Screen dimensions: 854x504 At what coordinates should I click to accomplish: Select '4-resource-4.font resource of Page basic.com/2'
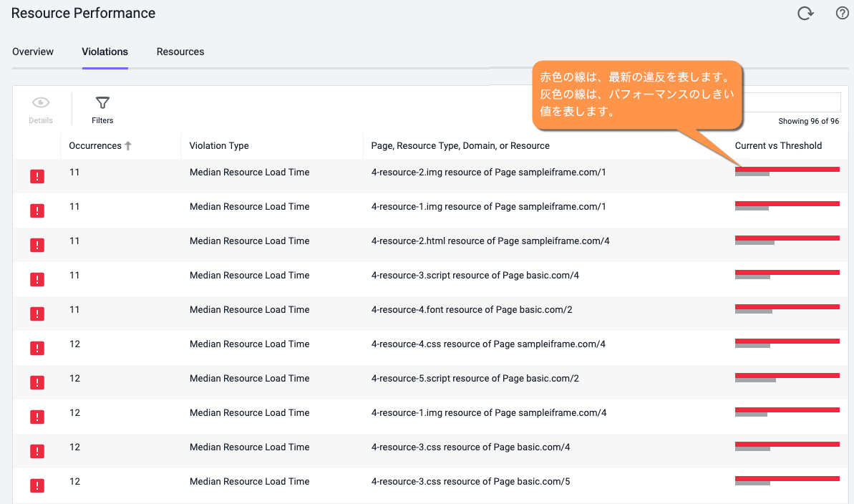click(472, 309)
